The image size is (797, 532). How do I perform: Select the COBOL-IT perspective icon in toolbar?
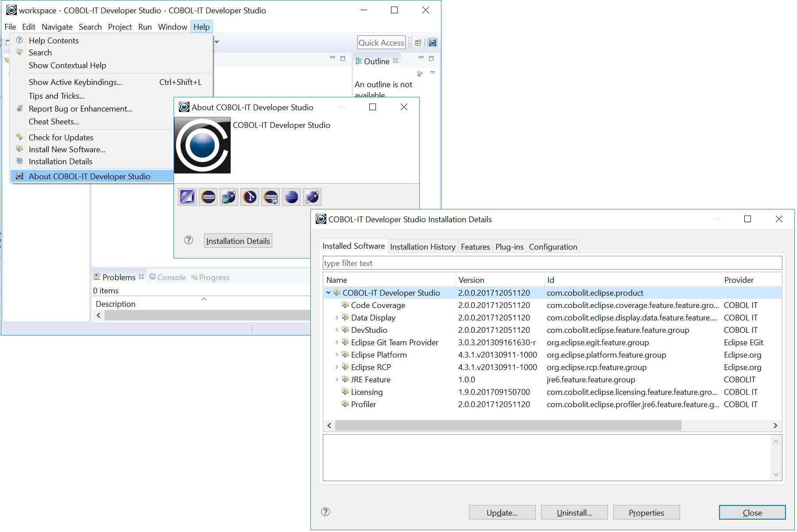433,43
